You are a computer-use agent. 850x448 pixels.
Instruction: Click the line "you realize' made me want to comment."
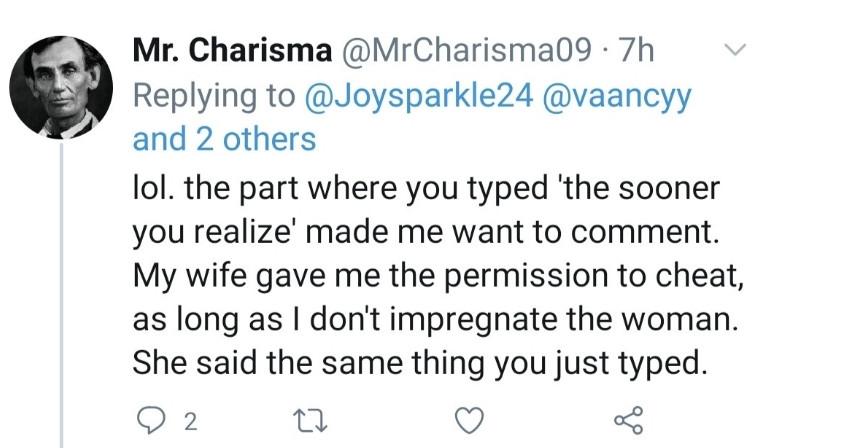click(x=426, y=235)
